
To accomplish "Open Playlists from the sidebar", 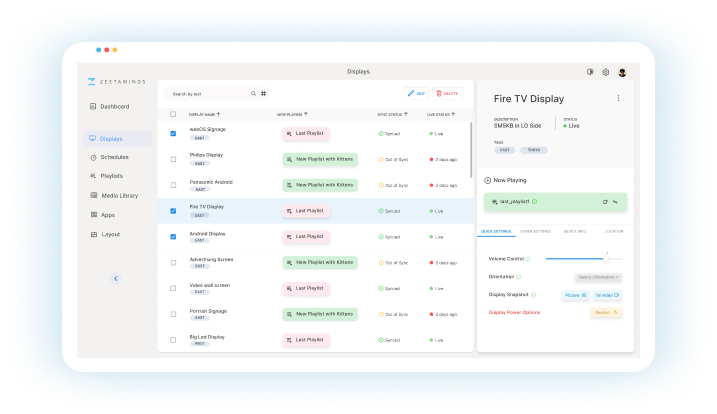I will tap(107, 176).
